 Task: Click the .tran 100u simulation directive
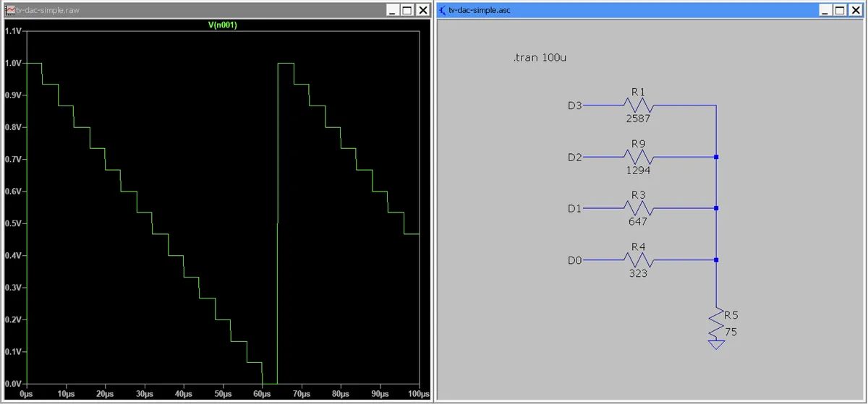pyautogui.click(x=540, y=58)
